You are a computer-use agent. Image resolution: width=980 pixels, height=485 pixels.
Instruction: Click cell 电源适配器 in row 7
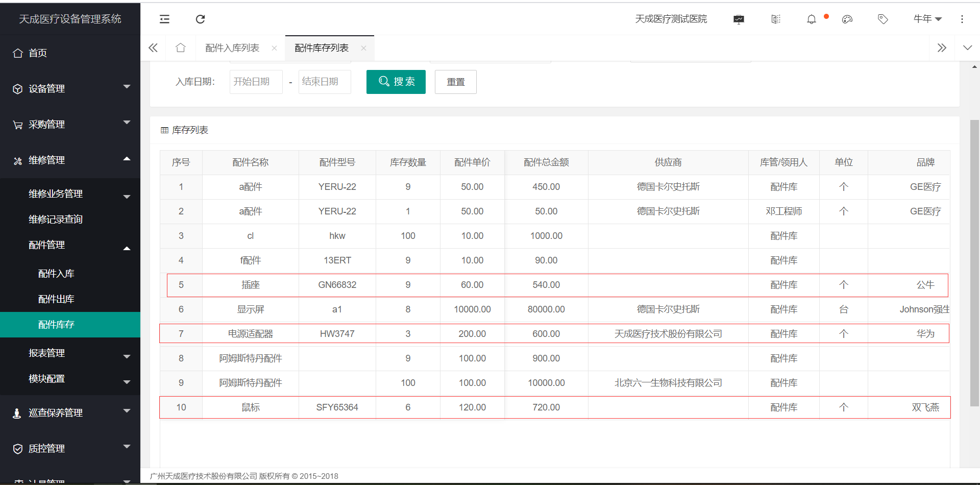251,334
